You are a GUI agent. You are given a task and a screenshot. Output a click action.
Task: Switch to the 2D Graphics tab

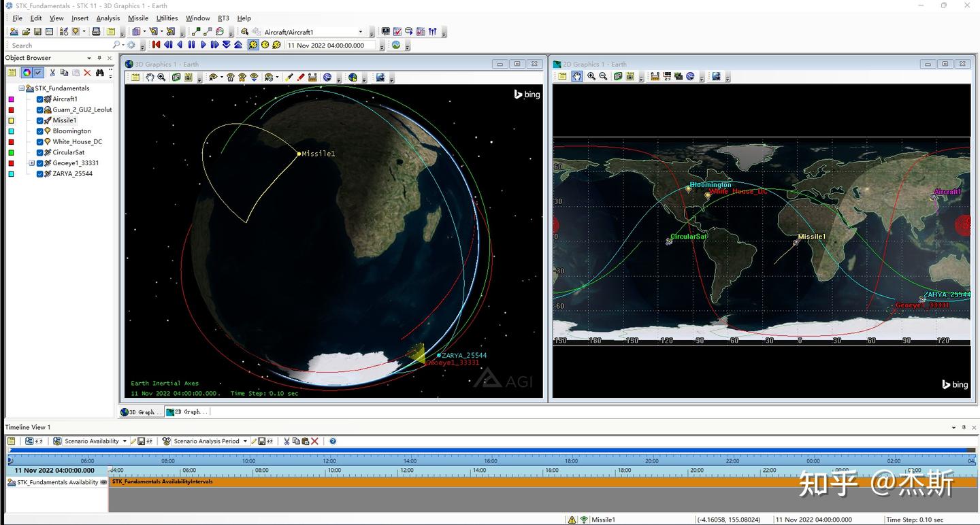(x=187, y=412)
